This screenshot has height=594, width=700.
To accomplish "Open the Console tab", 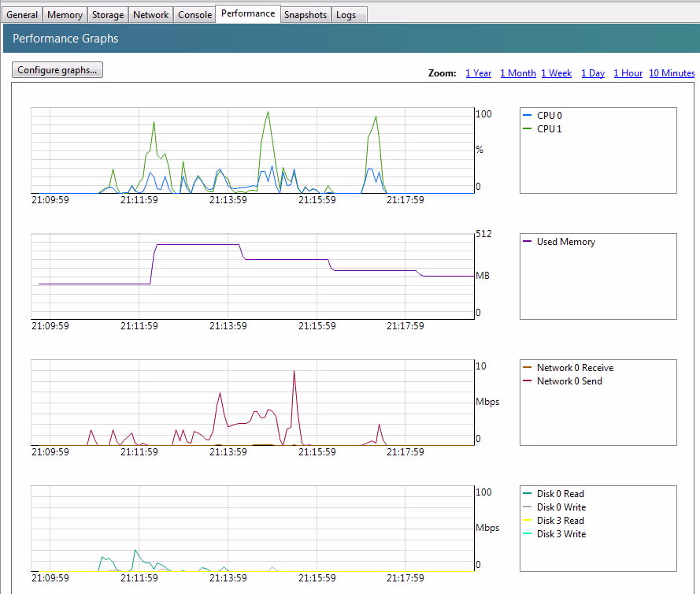I will point(194,15).
